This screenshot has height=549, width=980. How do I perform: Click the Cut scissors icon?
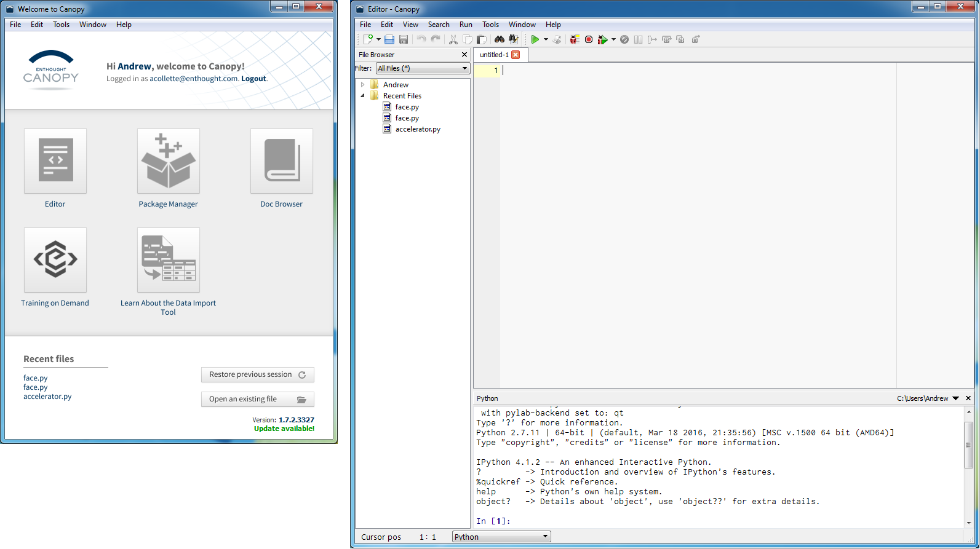pos(453,39)
